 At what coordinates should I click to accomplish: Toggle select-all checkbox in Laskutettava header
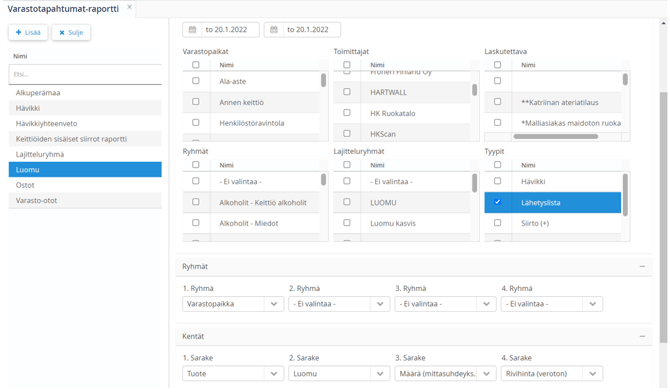pyautogui.click(x=497, y=65)
